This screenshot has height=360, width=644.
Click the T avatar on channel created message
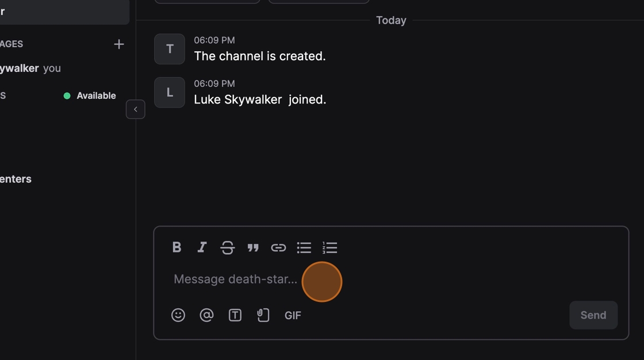(170, 49)
